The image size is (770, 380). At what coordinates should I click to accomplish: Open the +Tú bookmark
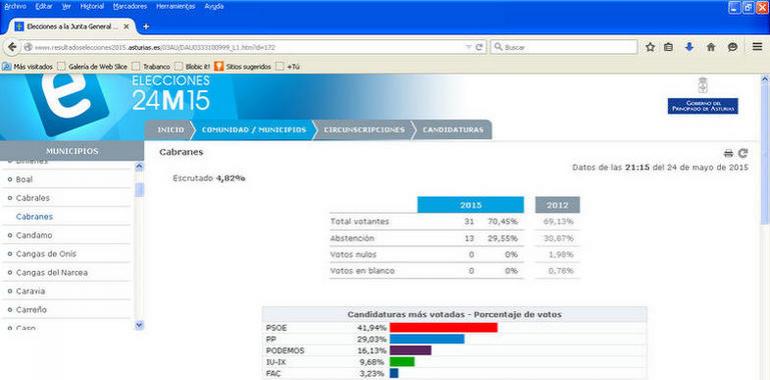click(x=288, y=66)
